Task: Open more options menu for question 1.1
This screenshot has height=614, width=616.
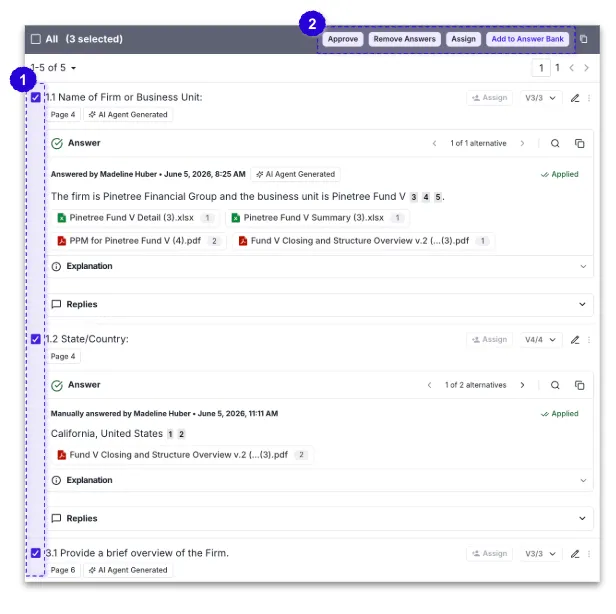Action: pos(589,98)
